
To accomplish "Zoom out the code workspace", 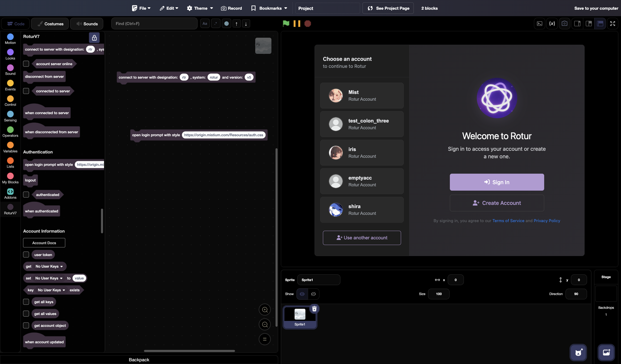I will pyautogui.click(x=265, y=324).
